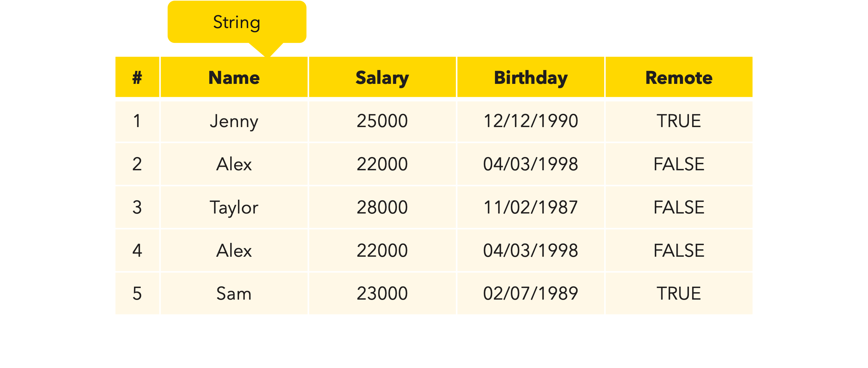Select the 11/02/1987 birthday cell
This screenshot has height=368, width=868.
531,207
